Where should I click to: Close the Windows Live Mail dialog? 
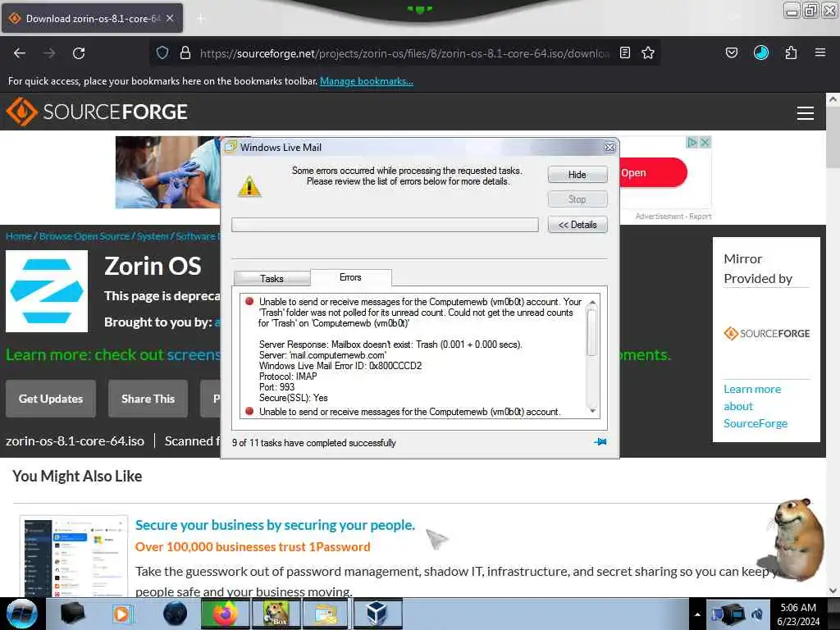click(609, 148)
